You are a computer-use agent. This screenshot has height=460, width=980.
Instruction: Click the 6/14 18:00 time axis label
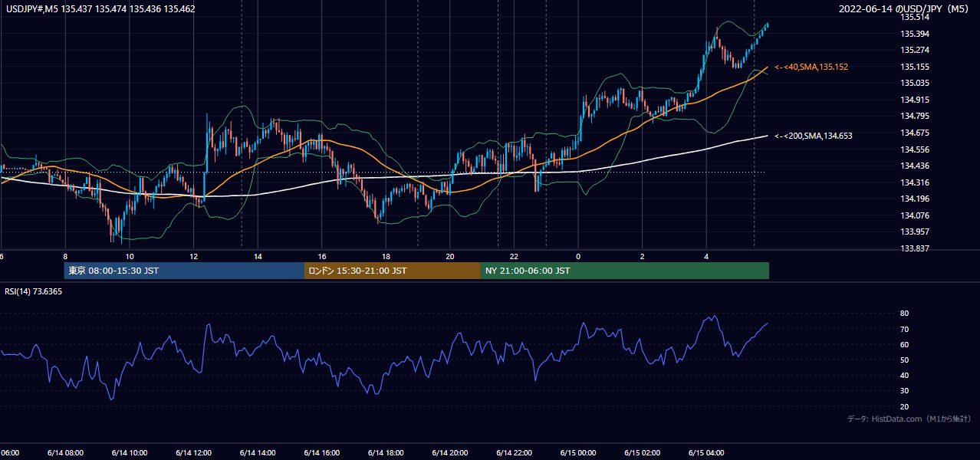click(x=386, y=453)
